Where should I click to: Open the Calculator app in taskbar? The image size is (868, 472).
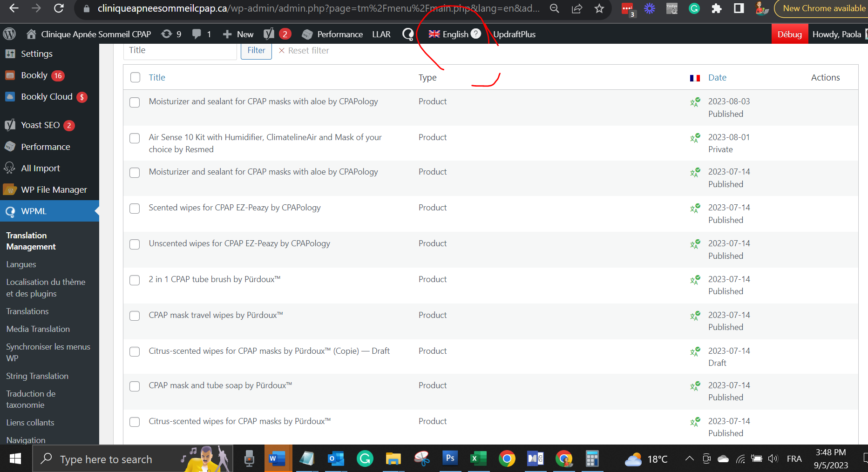point(592,459)
